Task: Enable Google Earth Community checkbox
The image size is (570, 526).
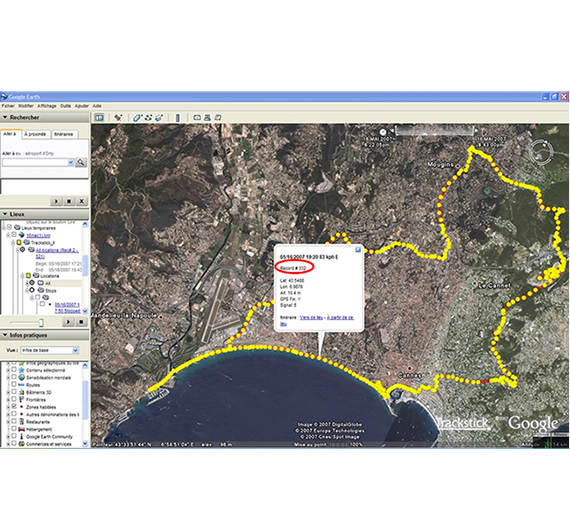Action: 14,436
